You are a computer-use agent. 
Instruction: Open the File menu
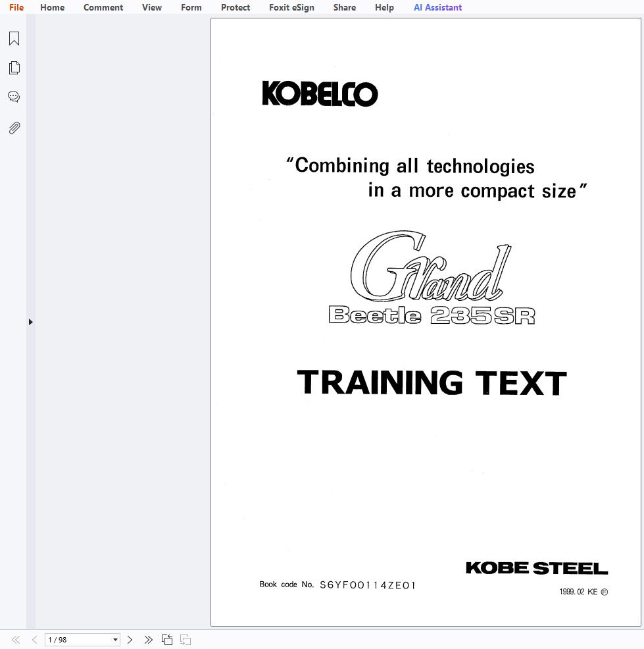(16, 7)
